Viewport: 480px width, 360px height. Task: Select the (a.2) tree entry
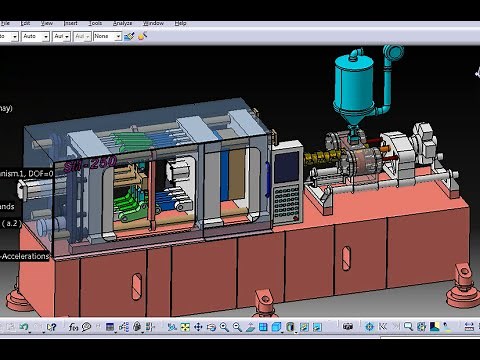(x=11, y=223)
